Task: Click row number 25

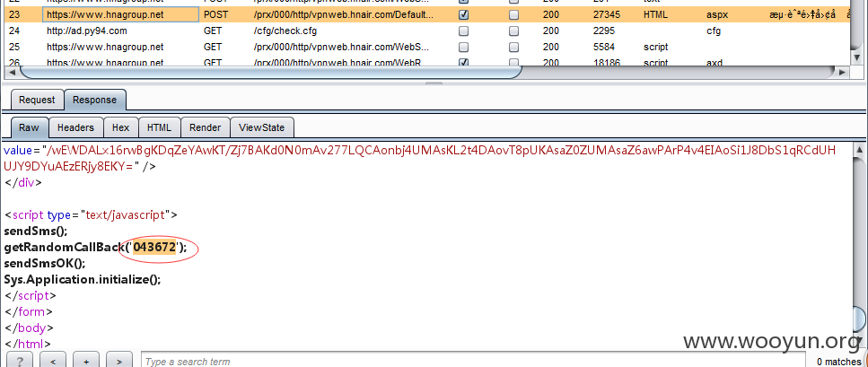Action: [x=14, y=47]
